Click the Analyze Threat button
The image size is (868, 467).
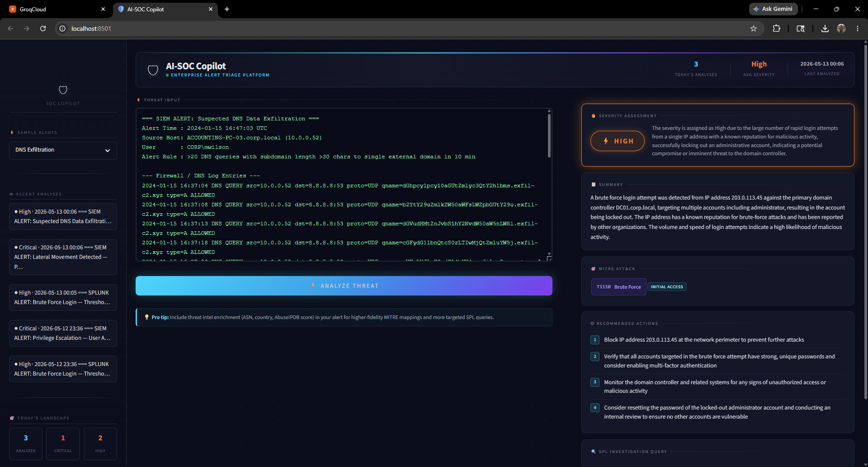pos(344,286)
